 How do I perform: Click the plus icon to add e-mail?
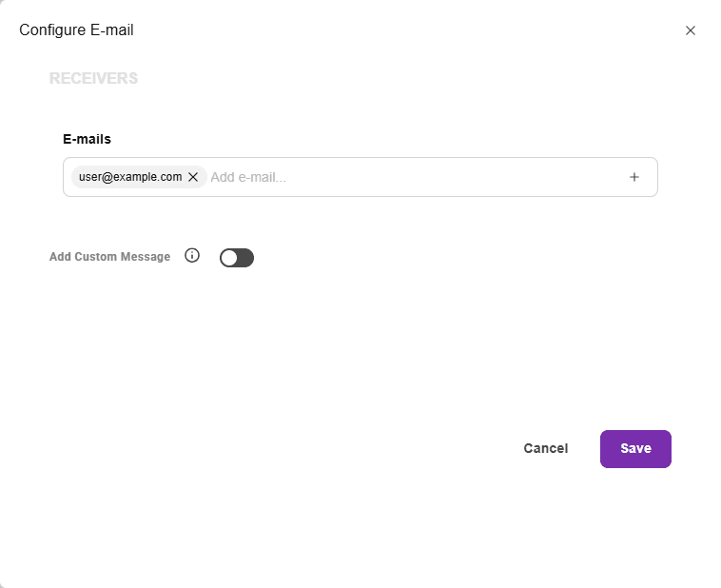(634, 177)
